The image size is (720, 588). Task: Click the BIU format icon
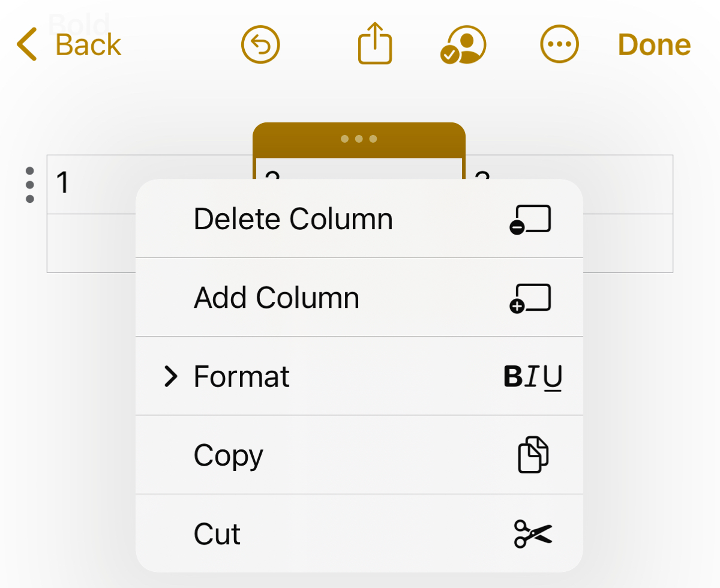tap(533, 377)
